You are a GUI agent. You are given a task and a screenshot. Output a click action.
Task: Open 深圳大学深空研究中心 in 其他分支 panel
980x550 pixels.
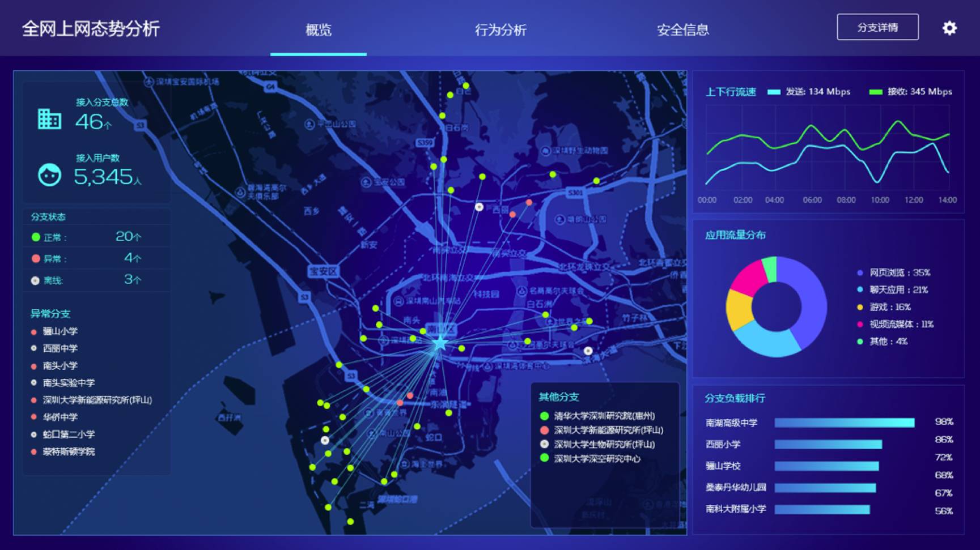597,458
